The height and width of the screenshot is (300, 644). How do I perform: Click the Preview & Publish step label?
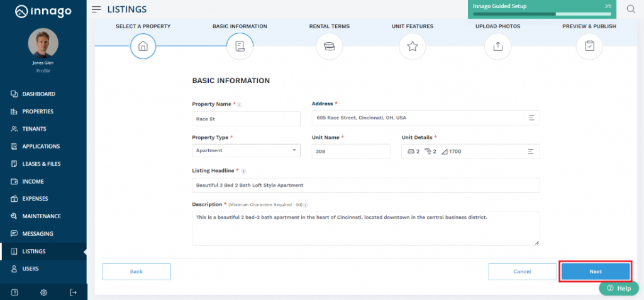pyautogui.click(x=589, y=26)
